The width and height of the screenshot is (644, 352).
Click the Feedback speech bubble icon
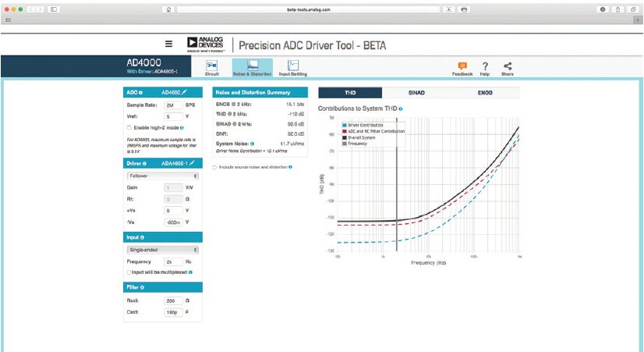point(462,66)
